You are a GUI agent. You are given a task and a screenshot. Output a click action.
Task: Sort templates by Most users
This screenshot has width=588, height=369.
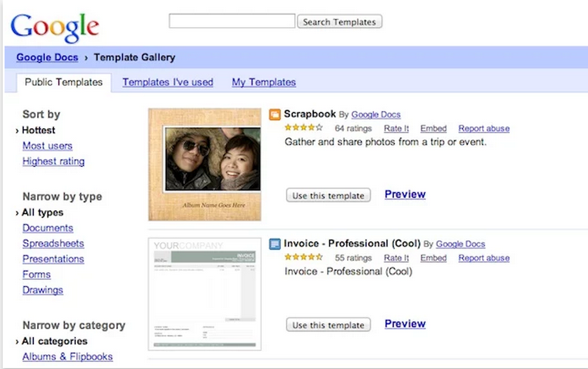[47, 146]
